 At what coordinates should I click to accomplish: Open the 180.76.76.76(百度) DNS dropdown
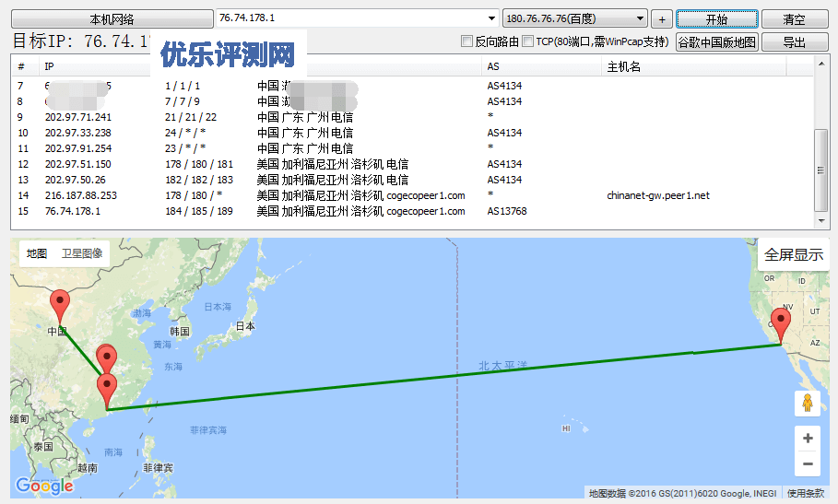coord(575,18)
